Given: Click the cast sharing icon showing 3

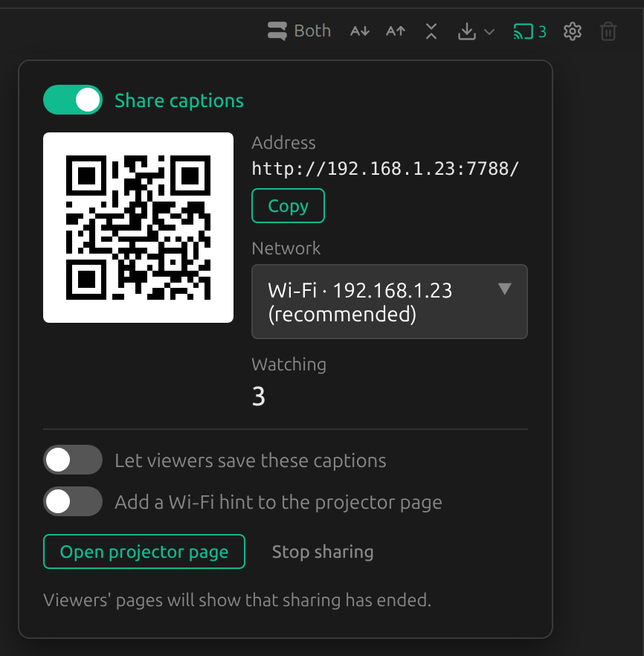Looking at the screenshot, I should point(529,31).
